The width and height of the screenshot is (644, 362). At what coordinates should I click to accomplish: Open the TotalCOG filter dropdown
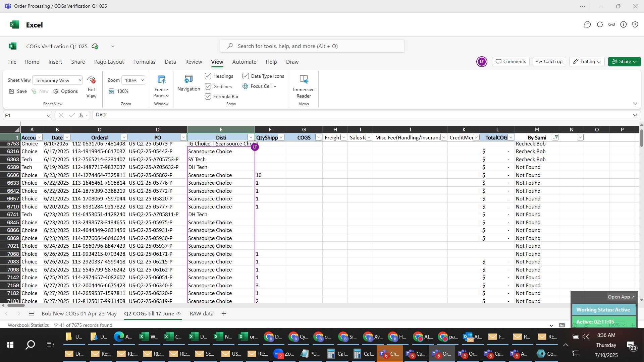[x=511, y=137]
